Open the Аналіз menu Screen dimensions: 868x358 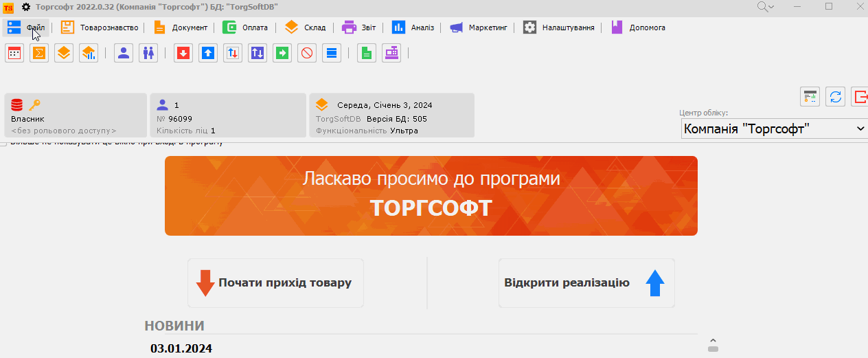pyautogui.click(x=413, y=27)
